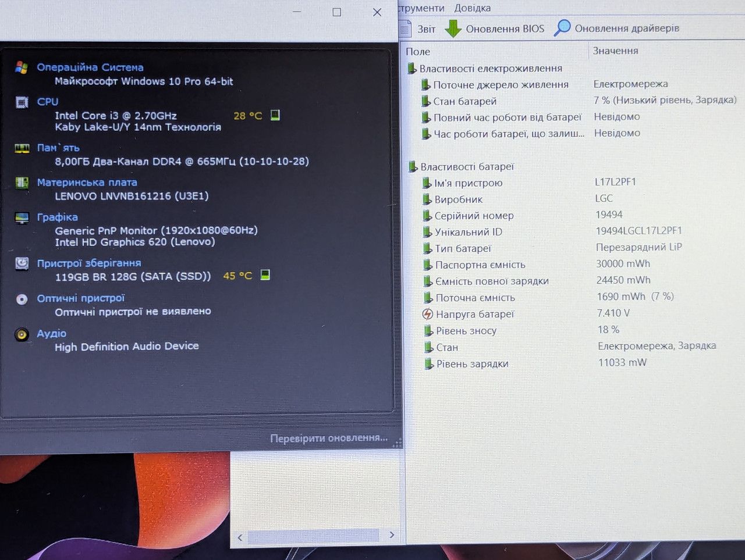Click the SSD temperature 45 °C reading
This screenshot has height=560, width=745.
(237, 276)
